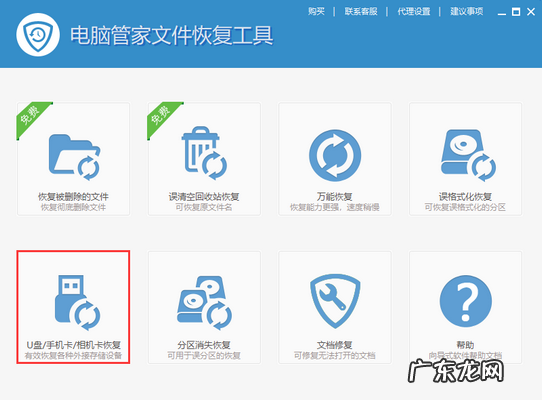
Task: Click the folder icon for 恢复被删除的文件
Action: point(74,157)
